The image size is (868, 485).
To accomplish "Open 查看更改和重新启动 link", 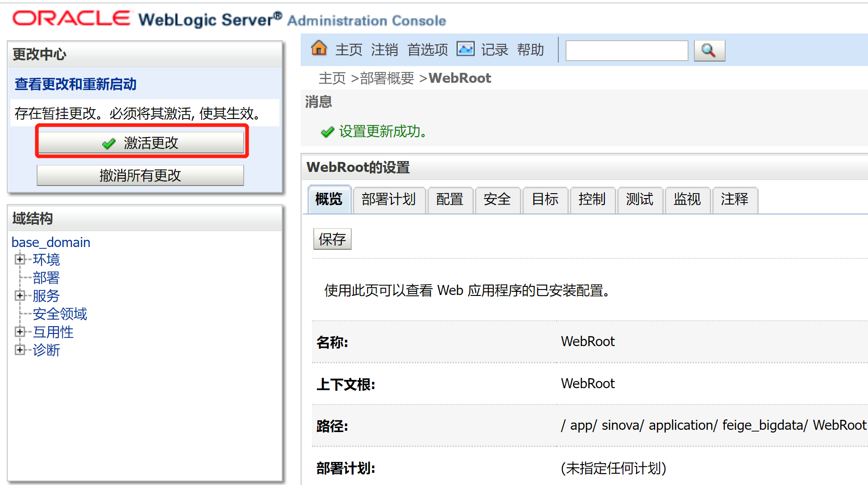I will click(75, 84).
